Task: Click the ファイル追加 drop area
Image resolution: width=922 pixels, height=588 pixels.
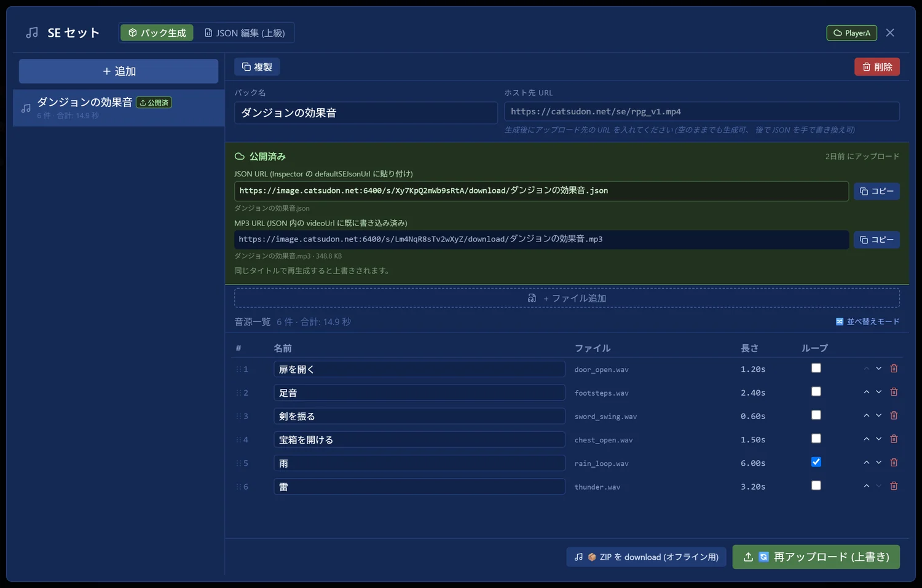Action: click(x=567, y=298)
